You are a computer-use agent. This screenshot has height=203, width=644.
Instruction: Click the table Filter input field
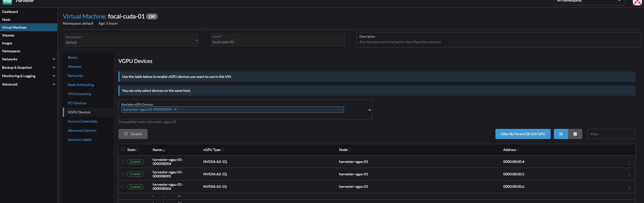tap(611, 134)
